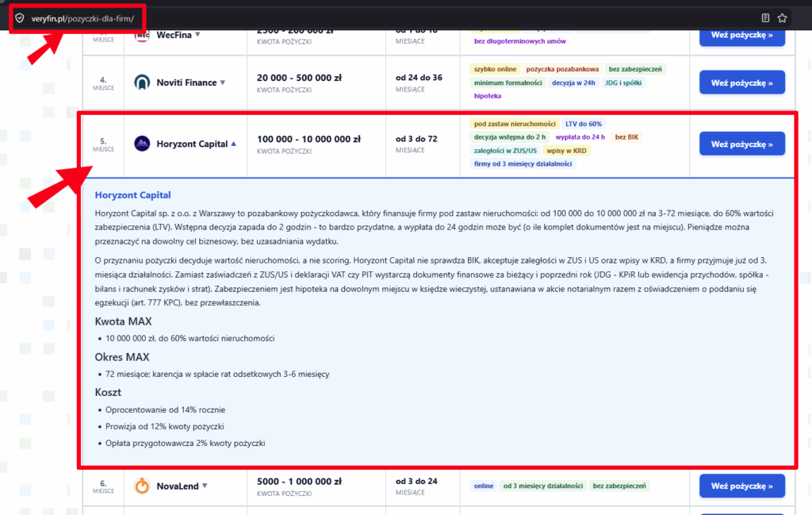
Task: Click the 'minimum formalności' tag
Action: tap(507, 83)
